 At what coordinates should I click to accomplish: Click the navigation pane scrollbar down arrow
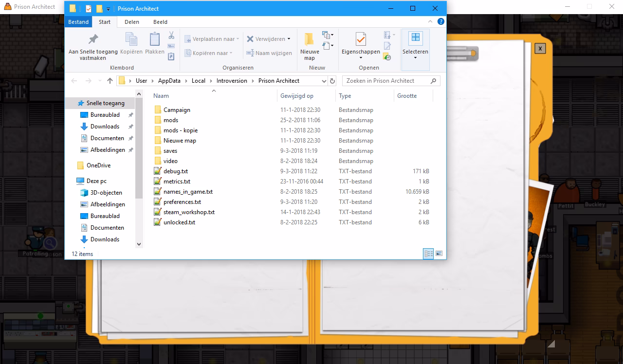click(x=139, y=244)
